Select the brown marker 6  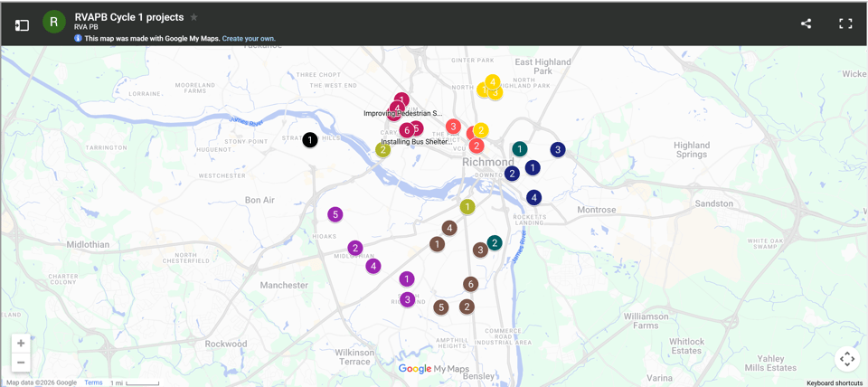470,285
